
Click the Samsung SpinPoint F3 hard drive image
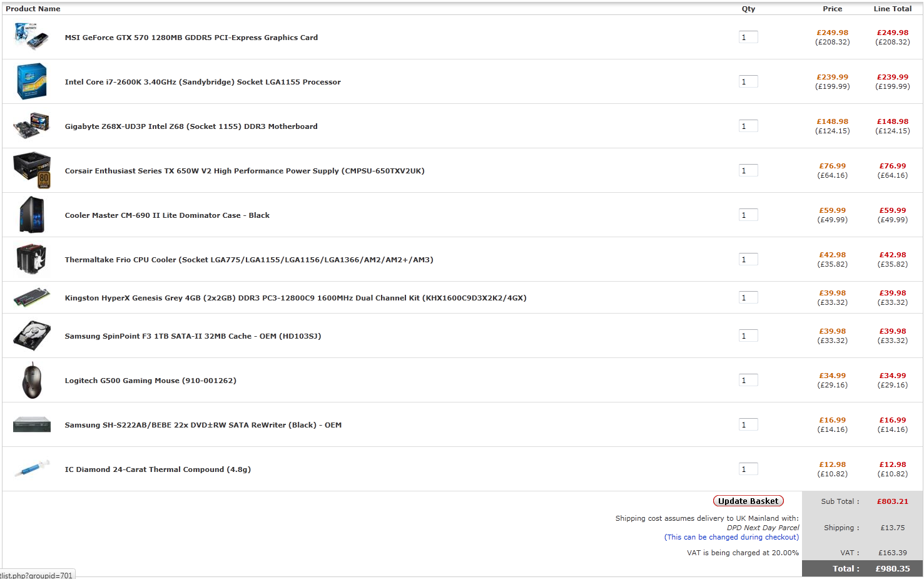click(31, 336)
